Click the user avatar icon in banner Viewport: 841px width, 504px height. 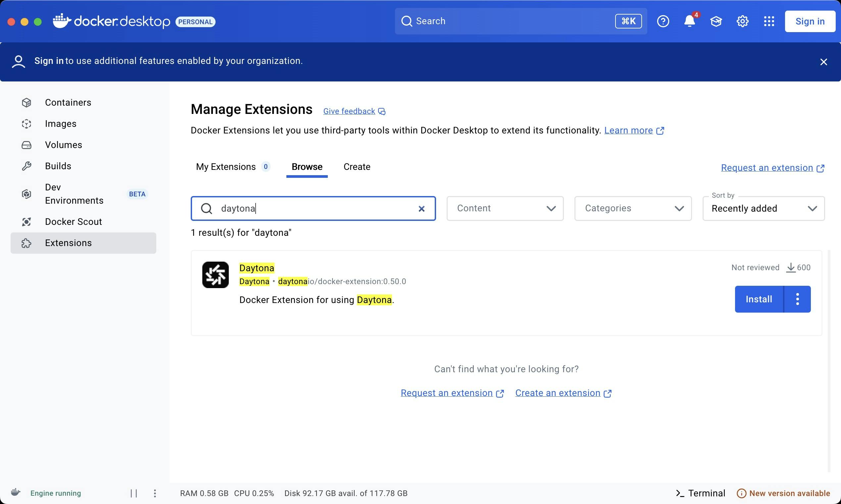[x=18, y=62]
